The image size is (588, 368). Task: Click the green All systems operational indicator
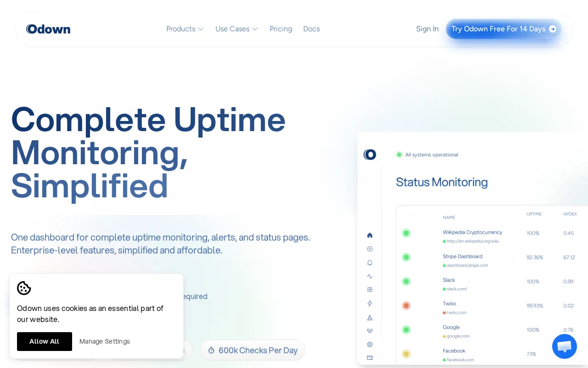tap(399, 155)
